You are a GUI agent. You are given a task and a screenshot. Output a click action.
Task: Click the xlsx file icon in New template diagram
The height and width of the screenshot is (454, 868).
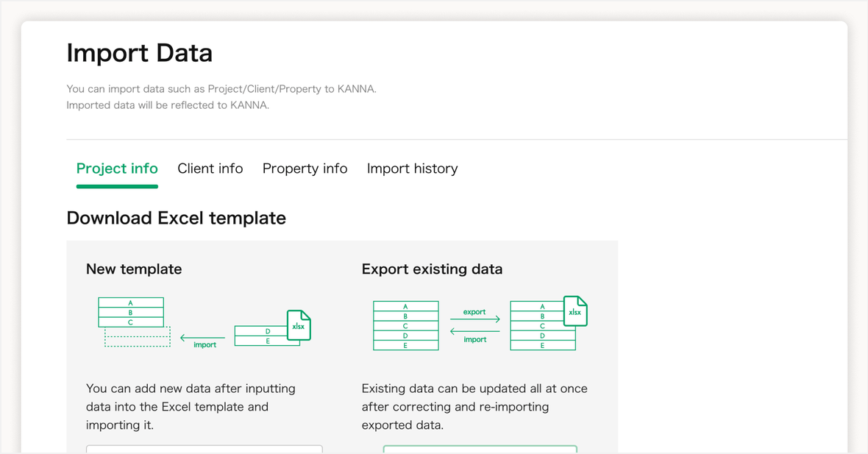299,325
